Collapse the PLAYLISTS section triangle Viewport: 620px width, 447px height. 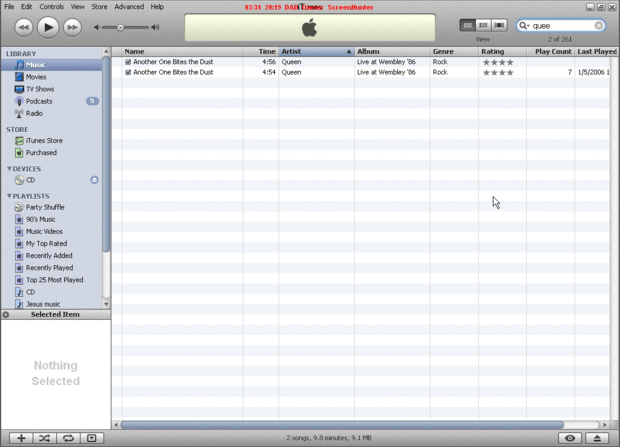pyautogui.click(x=9, y=196)
